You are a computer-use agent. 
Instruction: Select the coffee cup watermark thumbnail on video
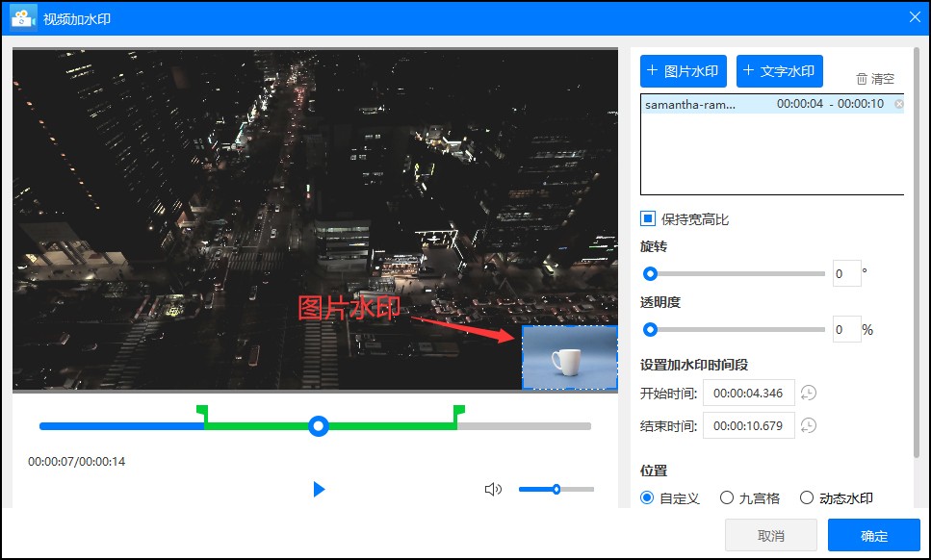pyautogui.click(x=569, y=357)
